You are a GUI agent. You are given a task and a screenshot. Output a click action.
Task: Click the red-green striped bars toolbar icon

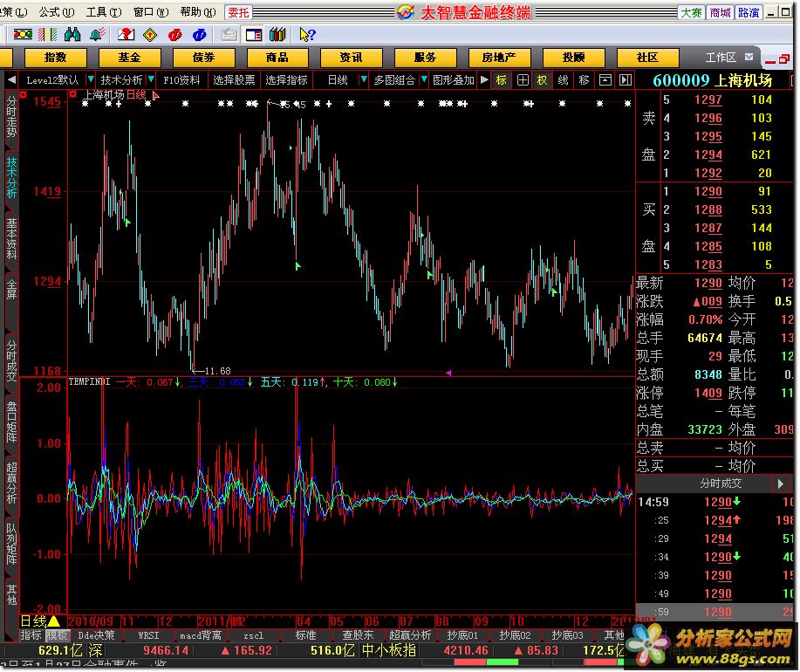tap(47, 34)
